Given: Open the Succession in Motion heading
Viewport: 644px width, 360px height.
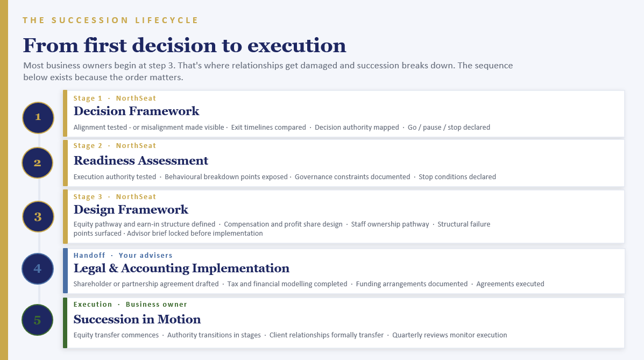Looking at the screenshot, I should pyautogui.click(x=137, y=319).
